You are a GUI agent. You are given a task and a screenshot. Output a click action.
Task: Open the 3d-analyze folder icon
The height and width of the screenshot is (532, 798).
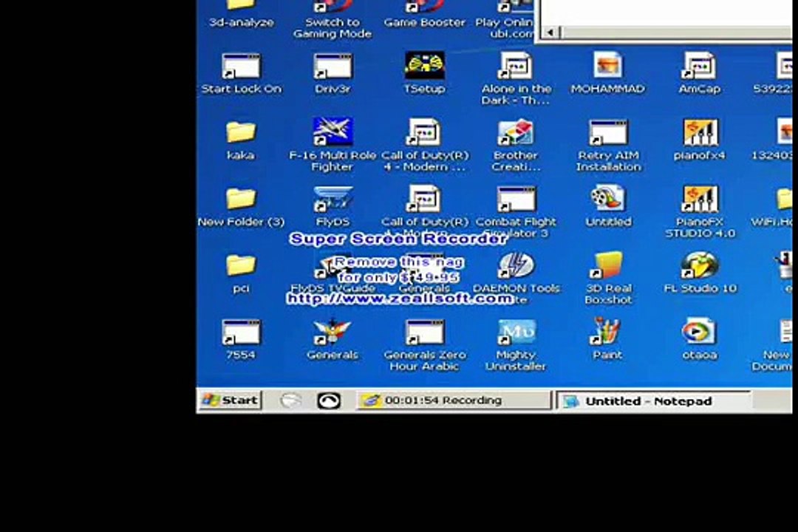click(241, 6)
